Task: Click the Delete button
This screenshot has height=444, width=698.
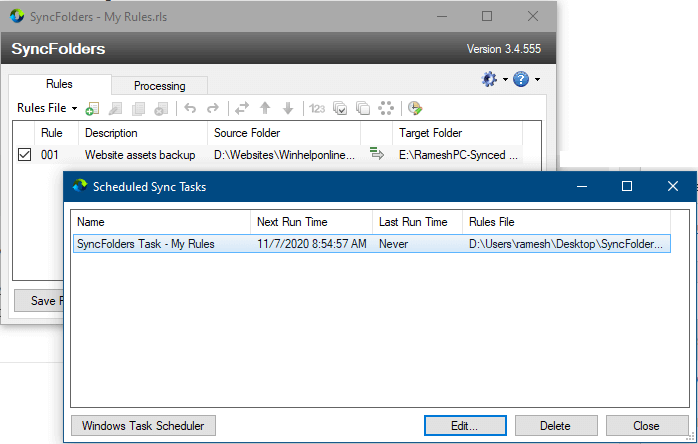Action: click(556, 426)
